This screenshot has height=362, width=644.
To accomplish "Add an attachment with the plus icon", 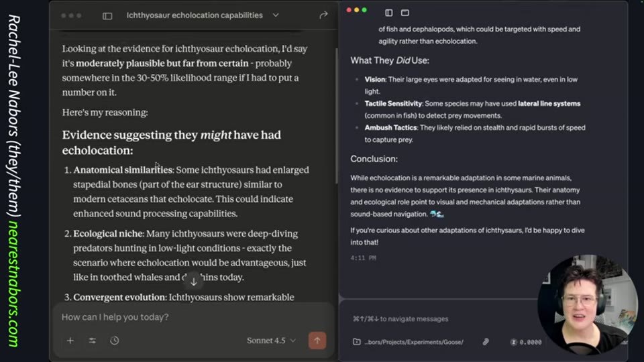I will point(70,341).
